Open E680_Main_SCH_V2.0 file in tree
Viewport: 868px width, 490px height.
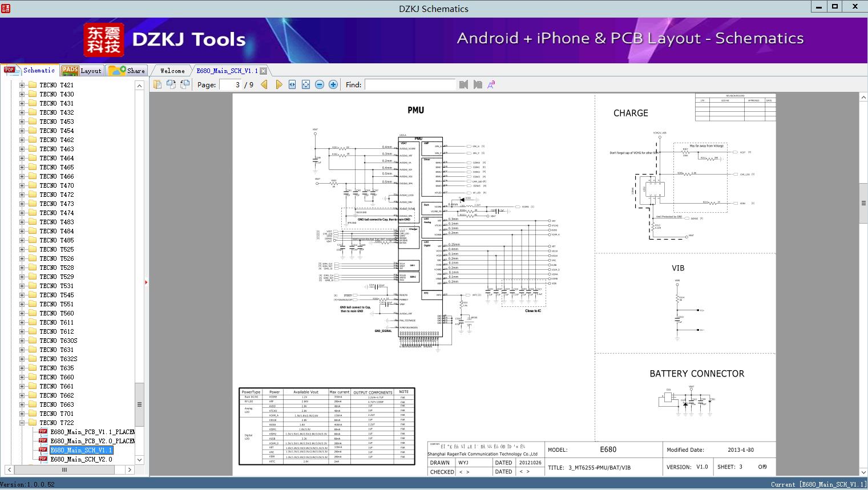(x=81, y=459)
